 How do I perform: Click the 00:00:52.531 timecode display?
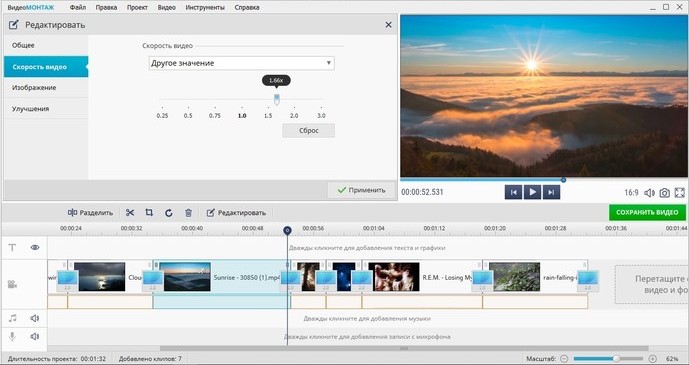422,192
